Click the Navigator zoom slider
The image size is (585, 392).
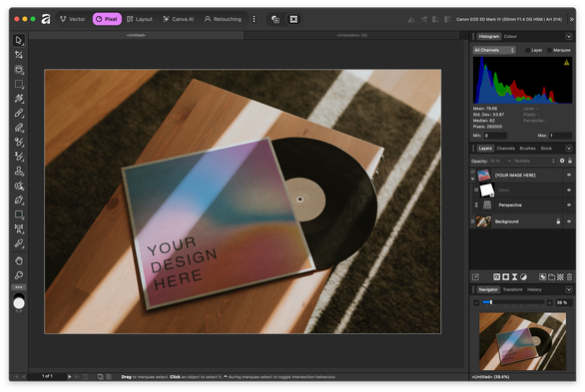(x=513, y=302)
